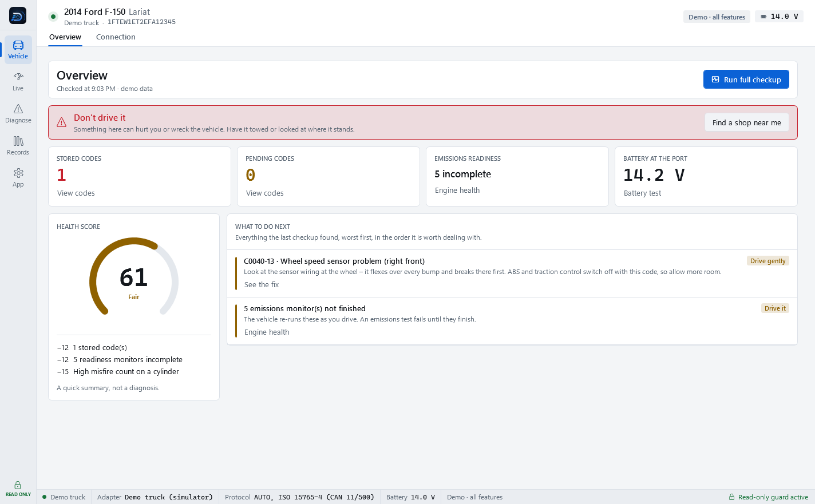
Task: Click the VIN 1FTEW1ET2EFA12345
Action: (x=141, y=22)
